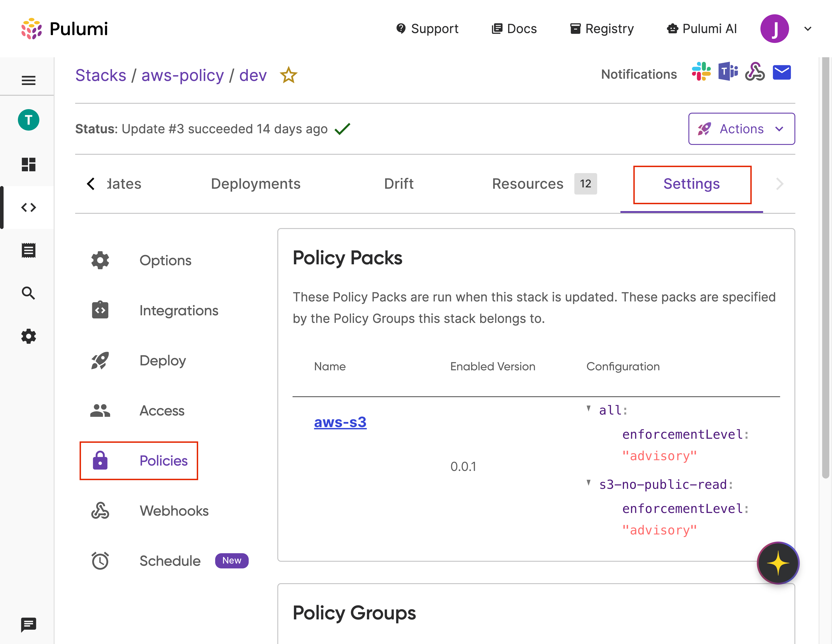Viewport: 832px width, 644px height.
Task: Collapse the sidebar with the hamburger toggle
Action: click(x=28, y=80)
